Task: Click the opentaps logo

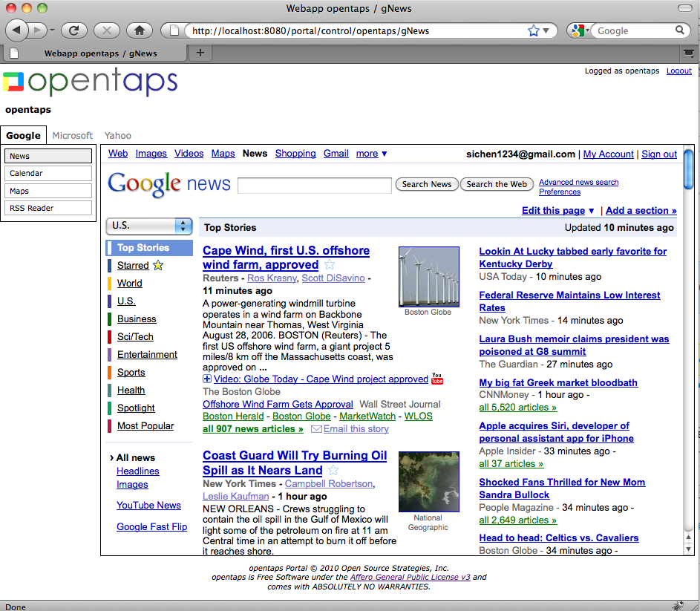Action: coord(90,82)
